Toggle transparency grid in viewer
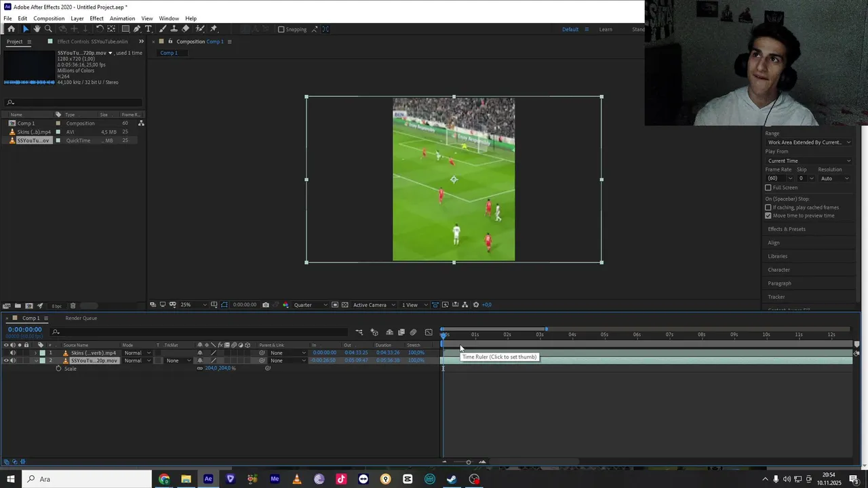868x488 pixels. click(x=345, y=305)
